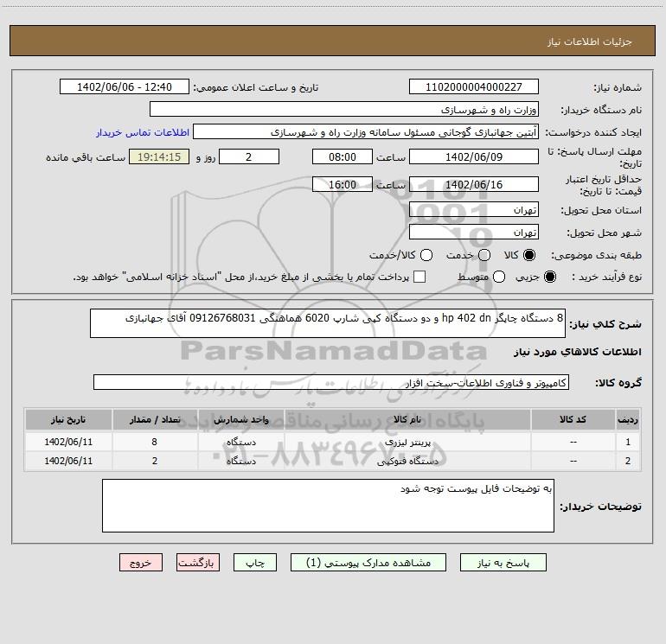The height and width of the screenshot is (644, 666).
Task: Click the اطلاعات کالاهای مورد نیاز heading
Action: coord(577,352)
